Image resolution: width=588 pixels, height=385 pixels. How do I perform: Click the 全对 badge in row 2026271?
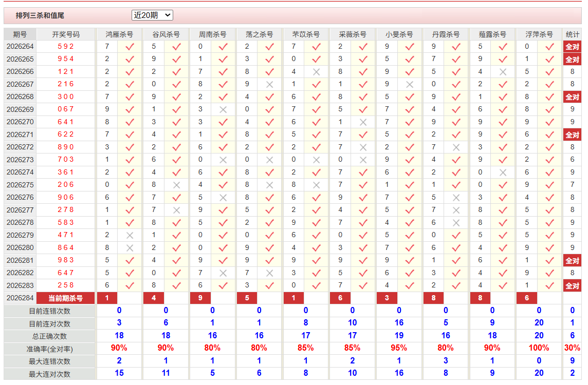click(572, 135)
